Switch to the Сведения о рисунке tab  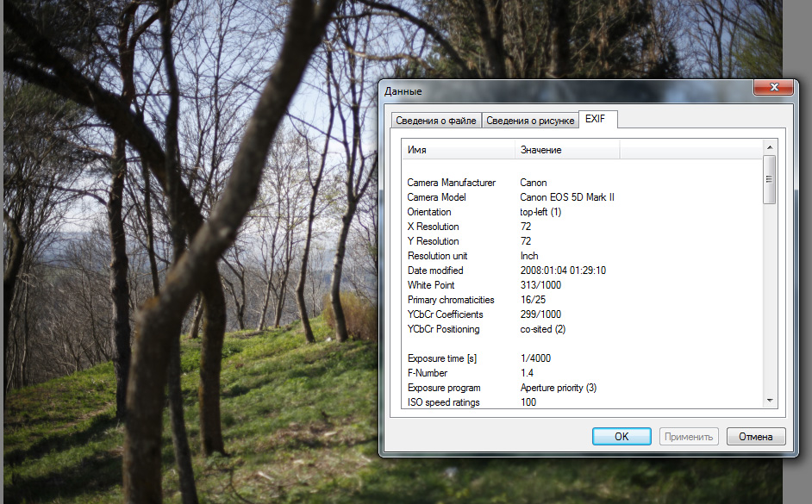tap(530, 120)
